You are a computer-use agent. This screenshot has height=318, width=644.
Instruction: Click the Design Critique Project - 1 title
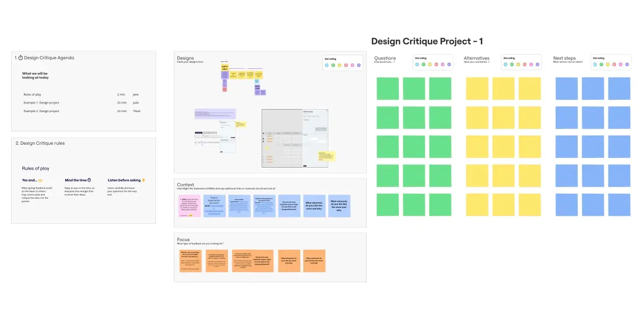427,41
